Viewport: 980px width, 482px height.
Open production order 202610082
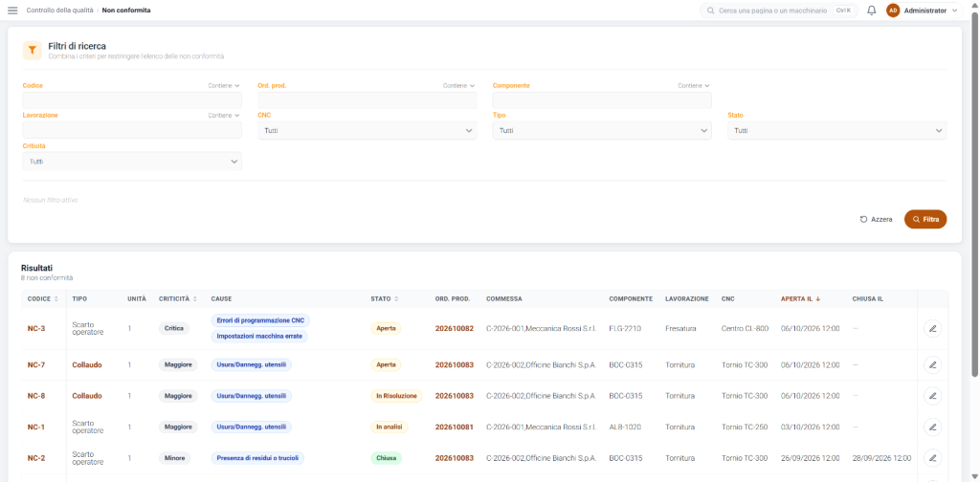(x=455, y=328)
